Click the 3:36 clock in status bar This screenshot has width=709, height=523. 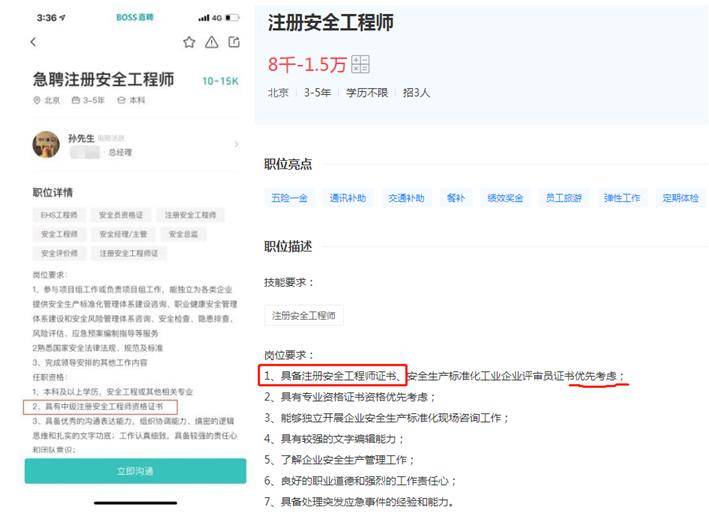coord(47,18)
